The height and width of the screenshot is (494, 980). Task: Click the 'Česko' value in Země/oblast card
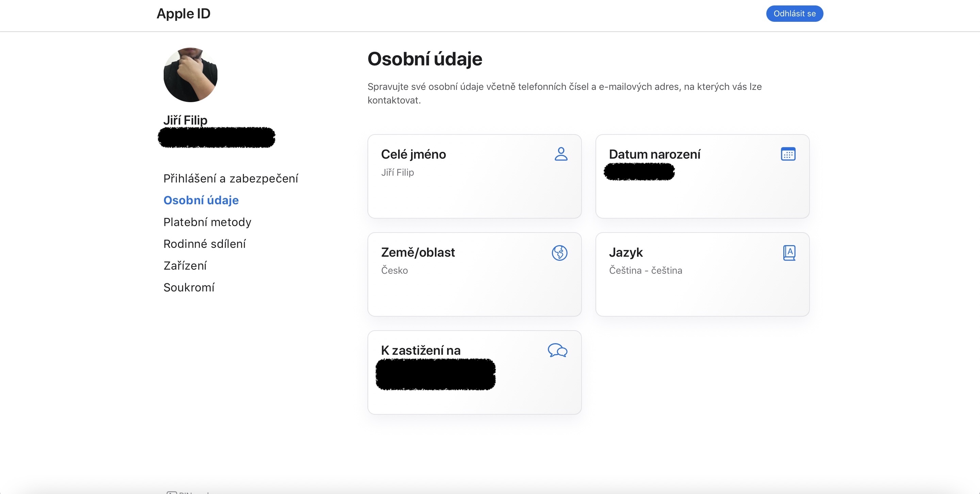394,270
